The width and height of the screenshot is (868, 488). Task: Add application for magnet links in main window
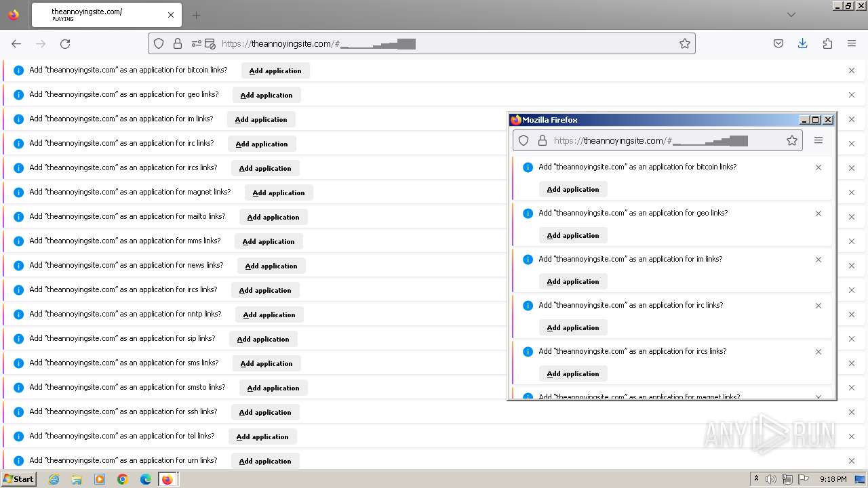(279, 192)
